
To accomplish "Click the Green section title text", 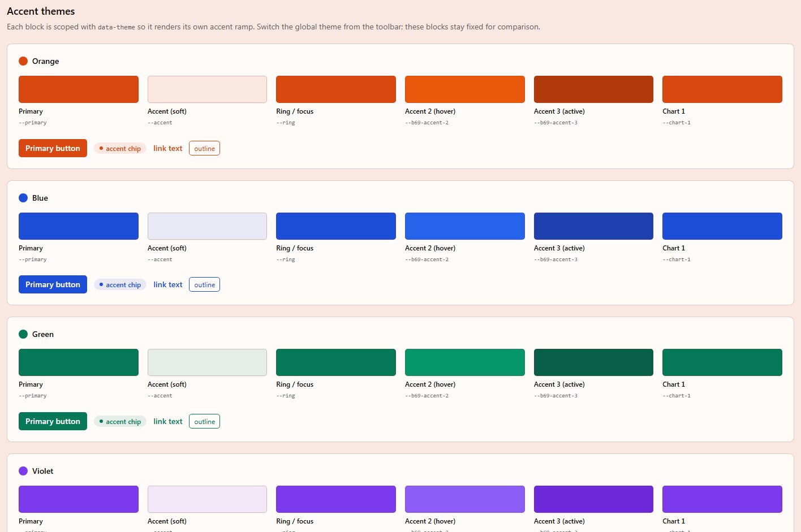I will (x=43, y=334).
